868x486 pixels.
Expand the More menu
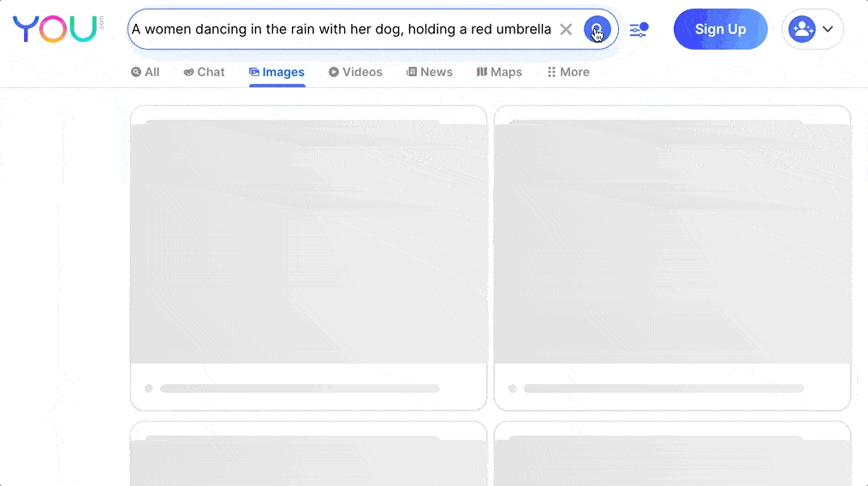568,72
